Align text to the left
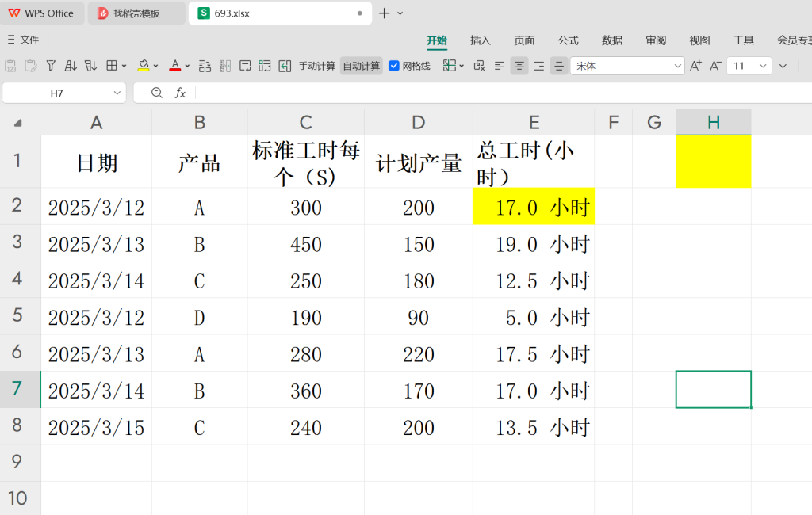The width and height of the screenshot is (812, 515). click(500, 66)
